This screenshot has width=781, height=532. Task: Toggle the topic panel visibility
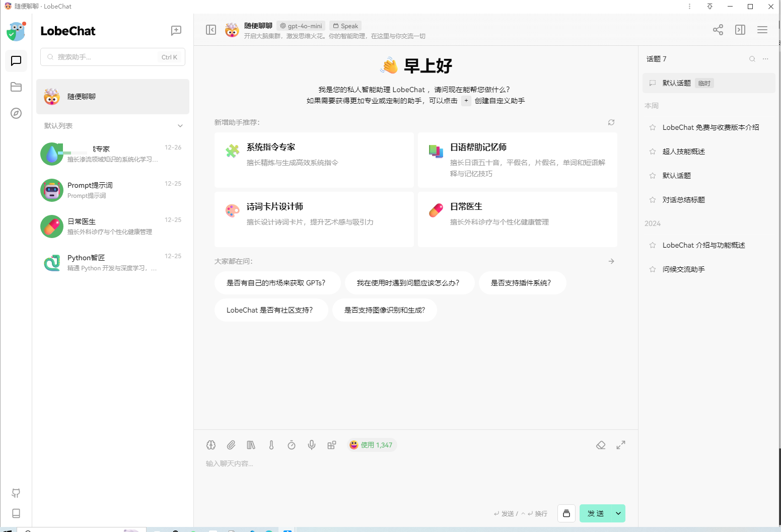tap(740, 30)
